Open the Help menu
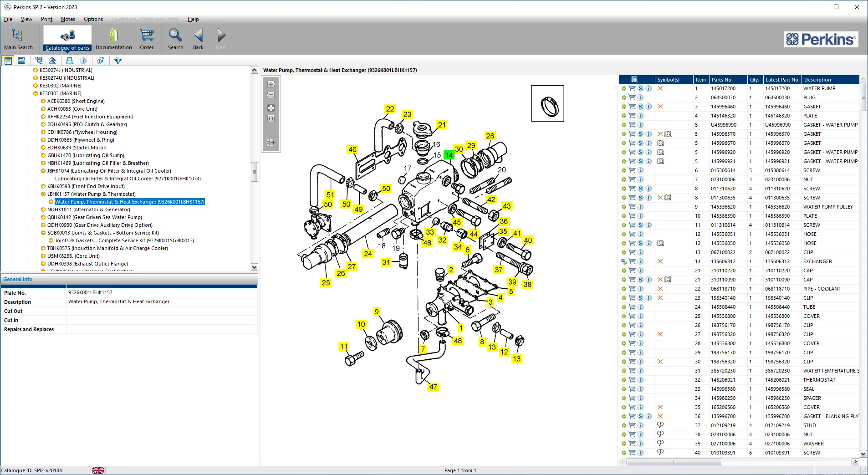 (x=193, y=19)
